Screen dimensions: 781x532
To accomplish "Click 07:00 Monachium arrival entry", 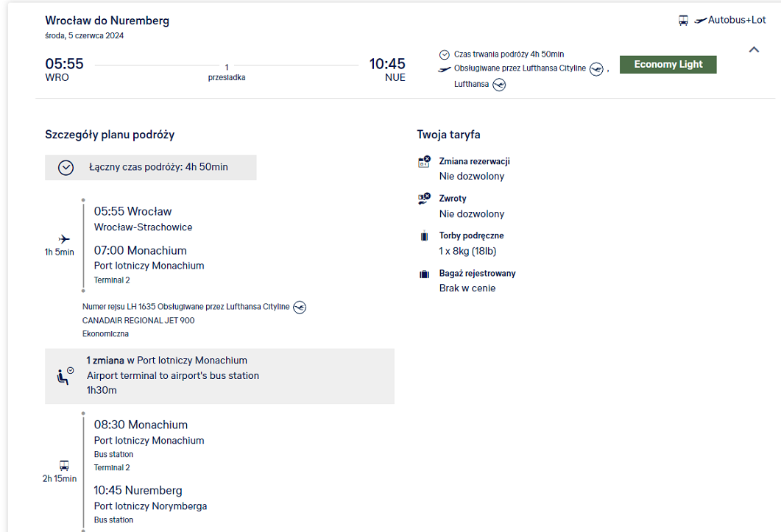I will tap(141, 251).
